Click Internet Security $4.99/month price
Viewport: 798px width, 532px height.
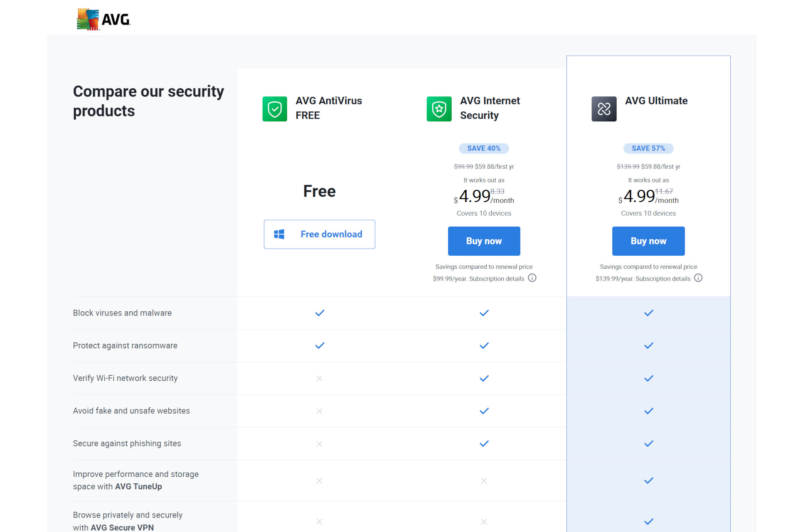pos(484,196)
